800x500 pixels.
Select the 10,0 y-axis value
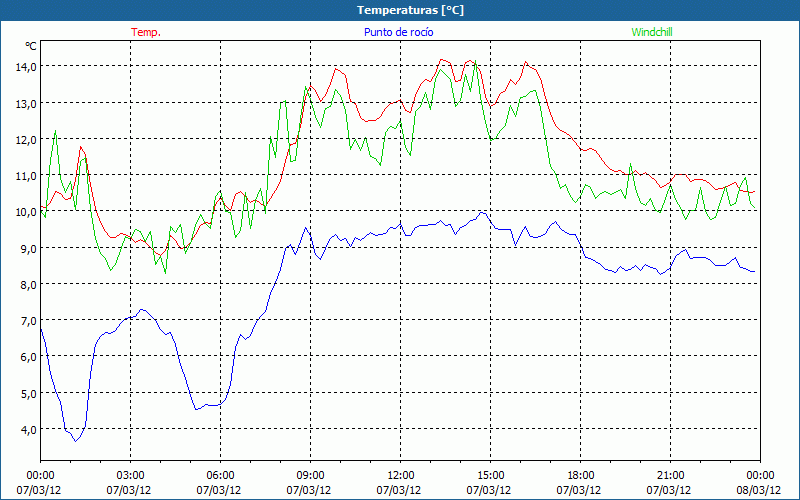coord(26,212)
